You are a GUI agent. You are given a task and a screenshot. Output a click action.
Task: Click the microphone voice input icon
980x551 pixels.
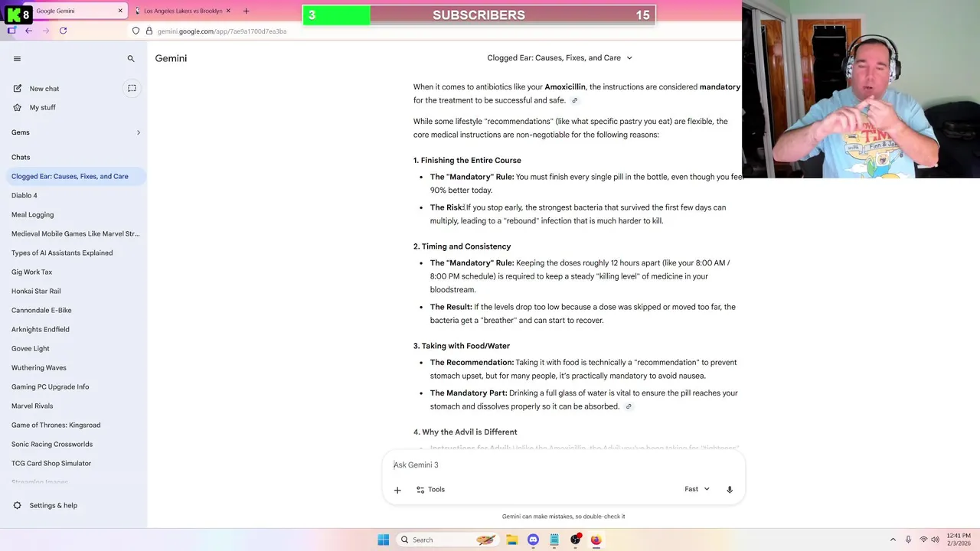730,490
